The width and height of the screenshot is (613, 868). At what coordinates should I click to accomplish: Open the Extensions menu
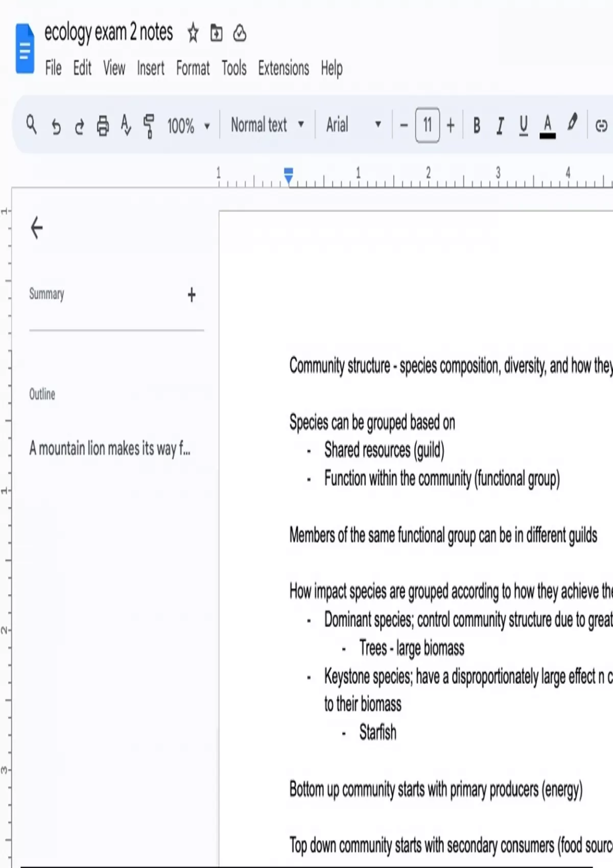click(x=283, y=68)
